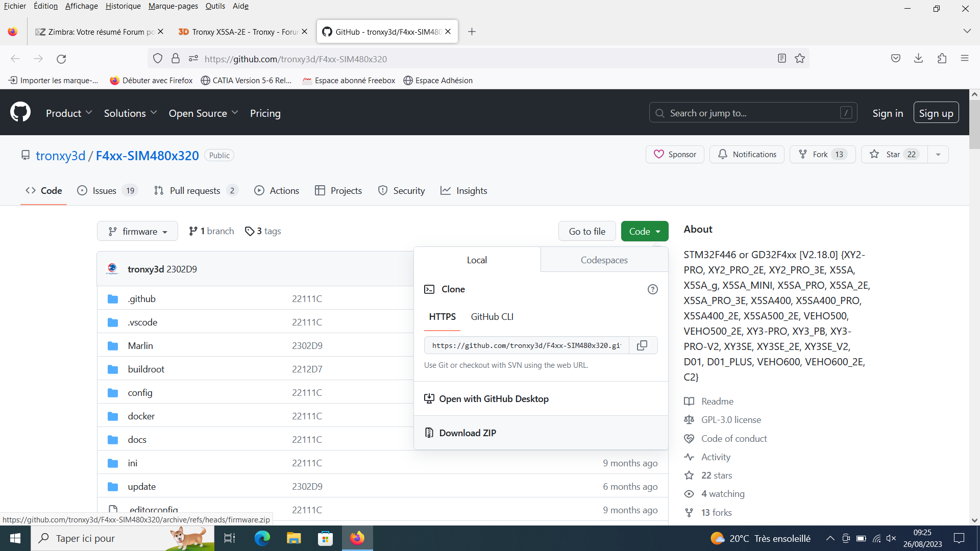Screen dimensions: 980x551
Task: Expand the Open Source navigation menu
Action: [203, 113]
